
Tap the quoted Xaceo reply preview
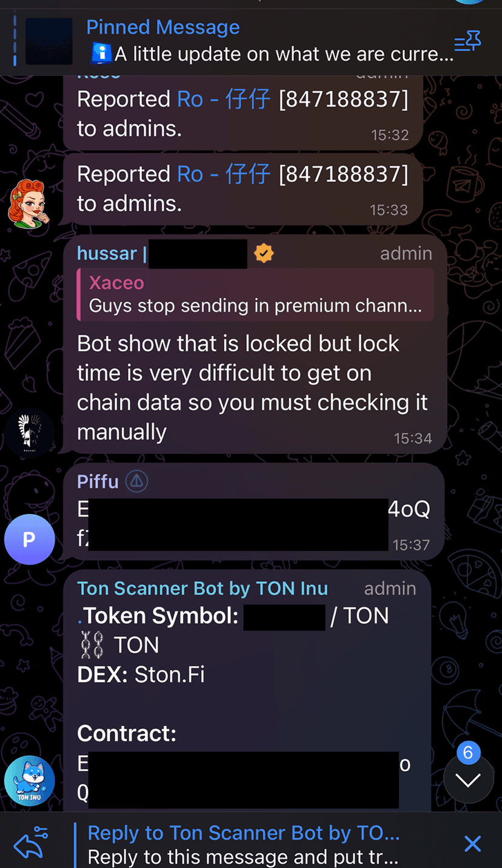point(255,295)
